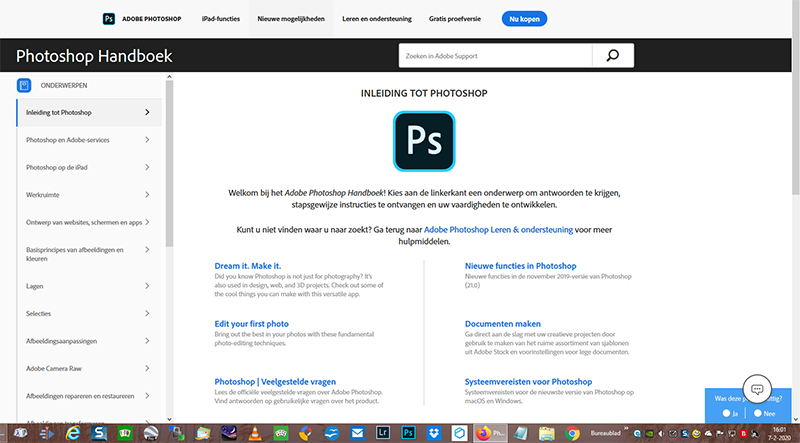This screenshot has width=800, height=443.
Task: Open the blue Mail envelope taskbar icon
Action: (357, 433)
